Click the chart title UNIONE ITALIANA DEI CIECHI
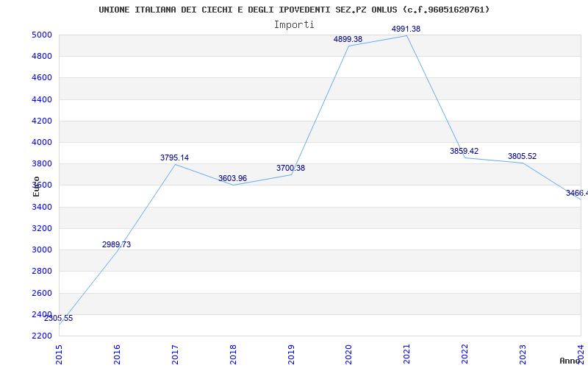Screen dimensions: 588x368 coord(294,10)
